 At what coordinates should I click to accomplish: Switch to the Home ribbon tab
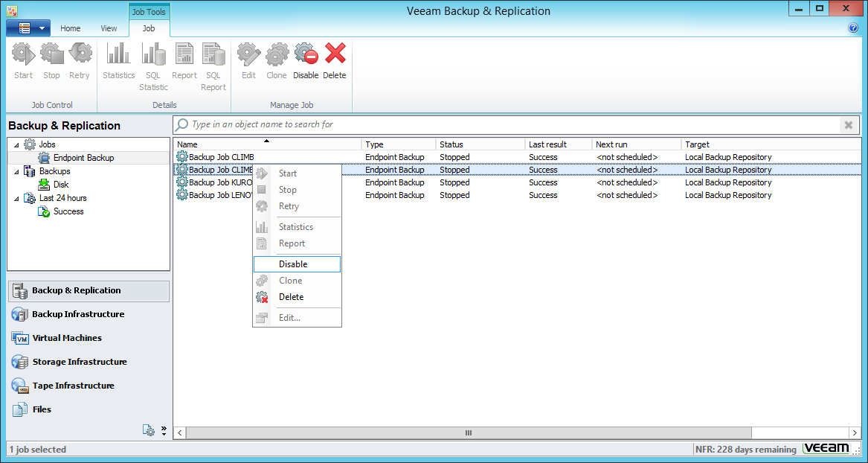pos(71,28)
